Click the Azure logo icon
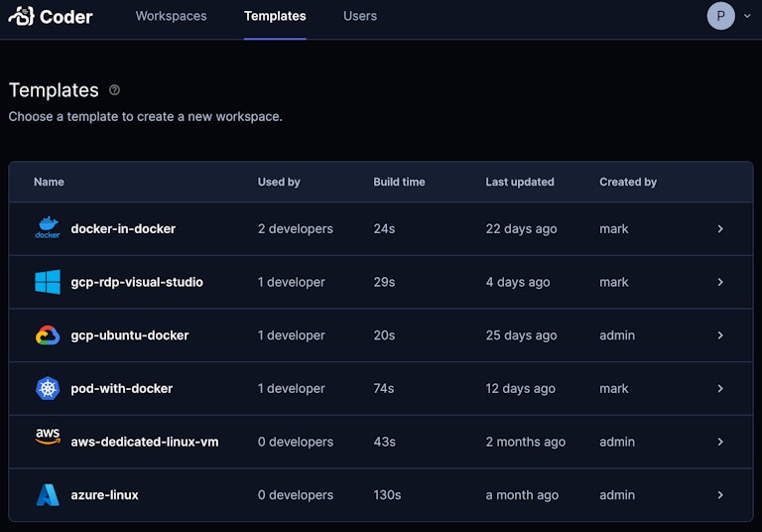Screen dimensions: 762x532 click(x=48, y=494)
